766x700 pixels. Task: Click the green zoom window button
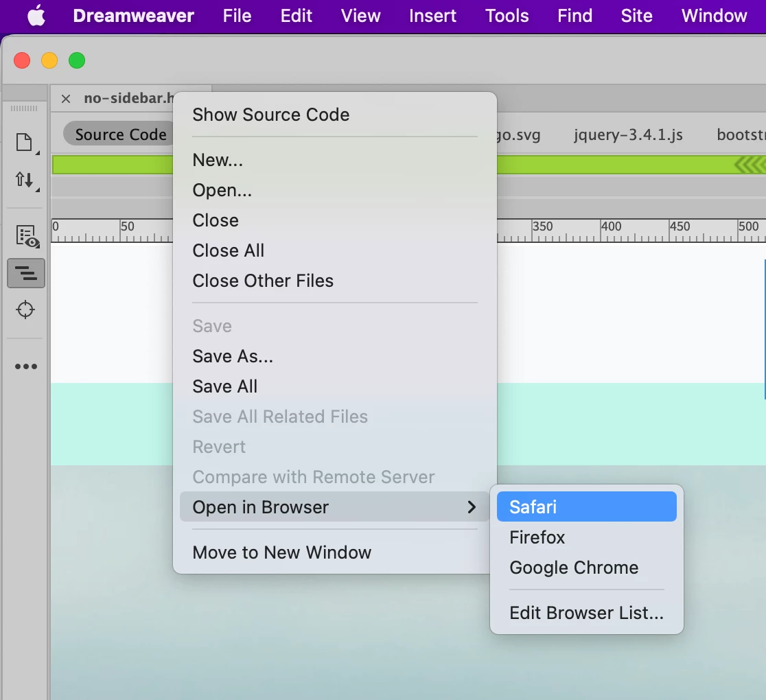tap(77, 60)
